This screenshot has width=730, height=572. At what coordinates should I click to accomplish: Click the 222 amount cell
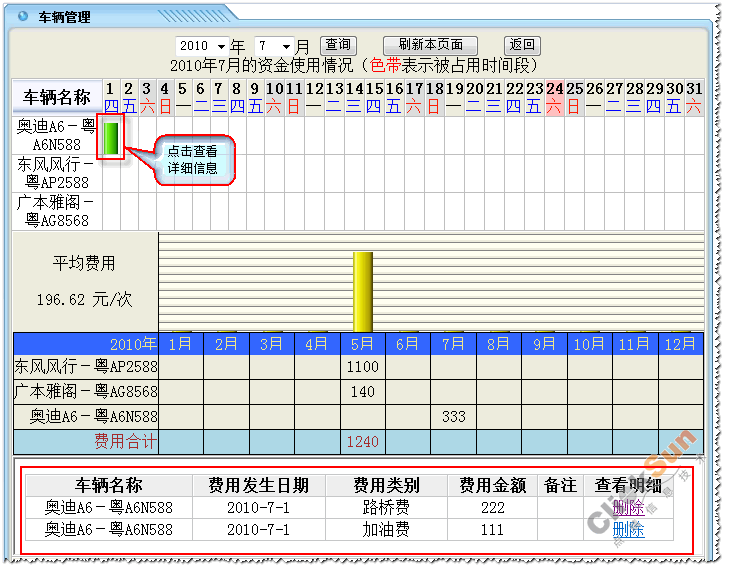pos(493,507)
